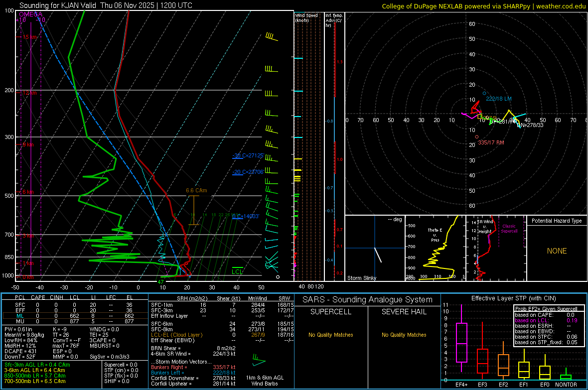Click the green 47 surface dewpoint value
The width and height of the screenshot is (588, 390).
(160, 282)
